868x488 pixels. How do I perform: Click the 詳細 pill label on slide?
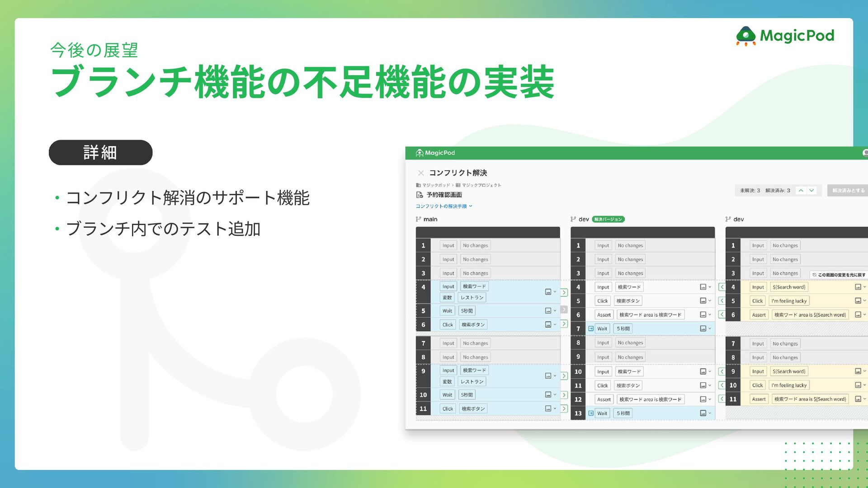point(100,152)
